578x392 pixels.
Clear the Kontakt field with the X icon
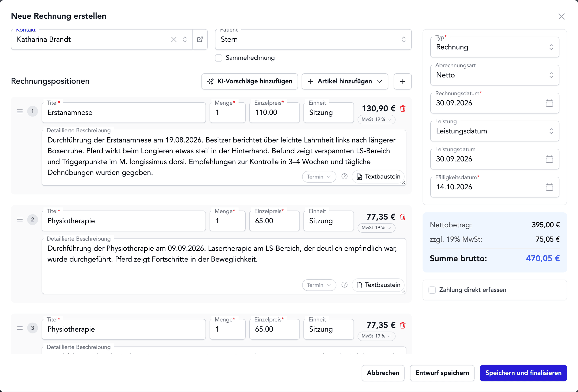coord(174,40)
